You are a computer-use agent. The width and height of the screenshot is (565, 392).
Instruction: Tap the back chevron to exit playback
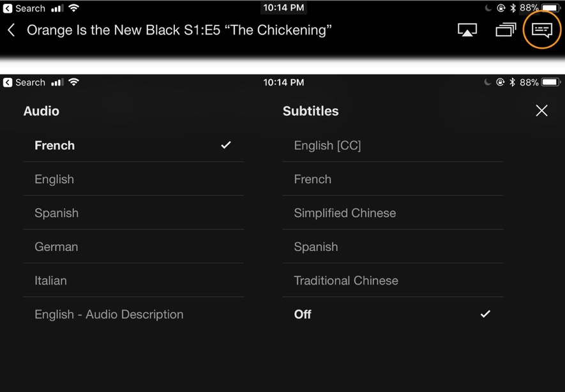click(x=11, y=29)
